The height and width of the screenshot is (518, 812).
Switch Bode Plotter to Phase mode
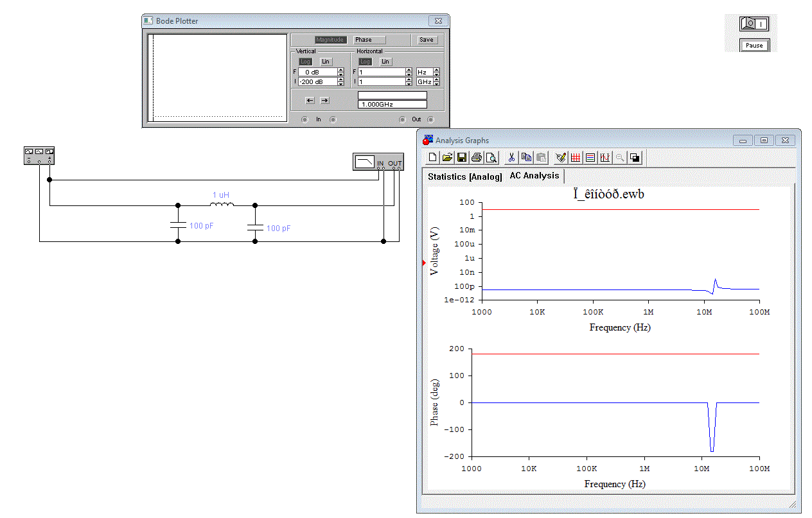point(370,40)
